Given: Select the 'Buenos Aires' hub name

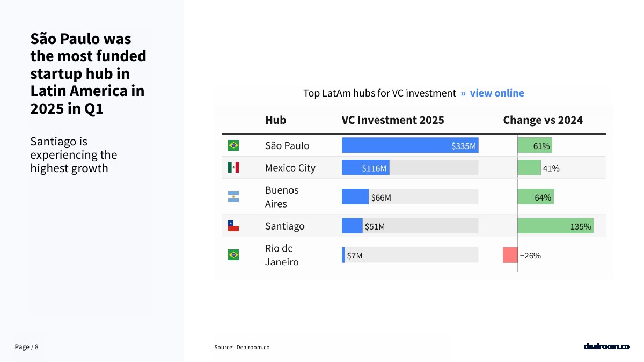Looking at the screenshot, I should pyautogui.click(x=282, y=197).
